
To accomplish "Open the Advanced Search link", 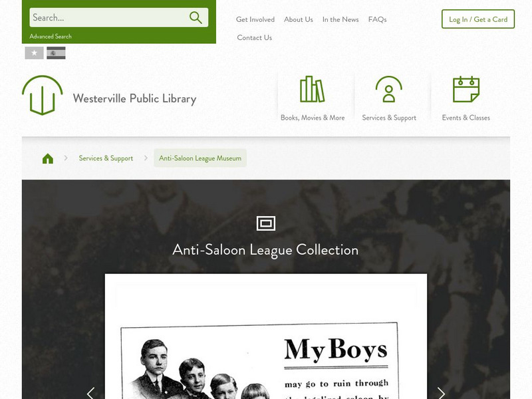I will 51,37.
